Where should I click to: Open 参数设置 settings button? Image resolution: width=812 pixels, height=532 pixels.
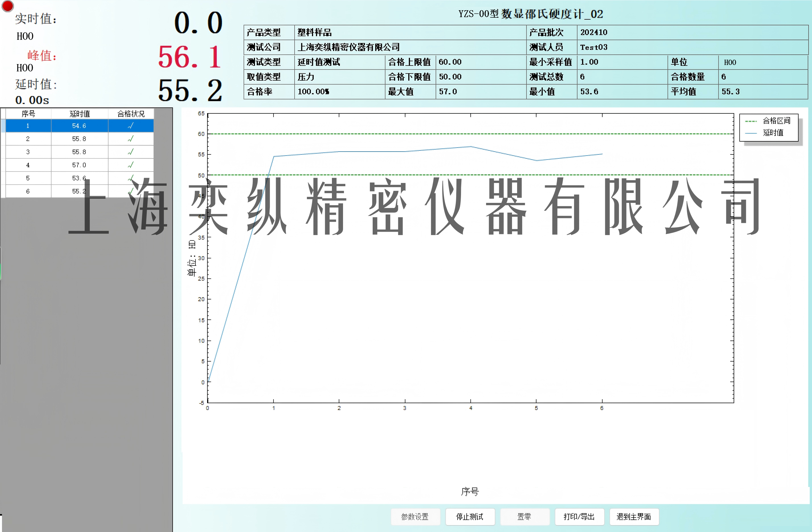[x=415, y=517]
